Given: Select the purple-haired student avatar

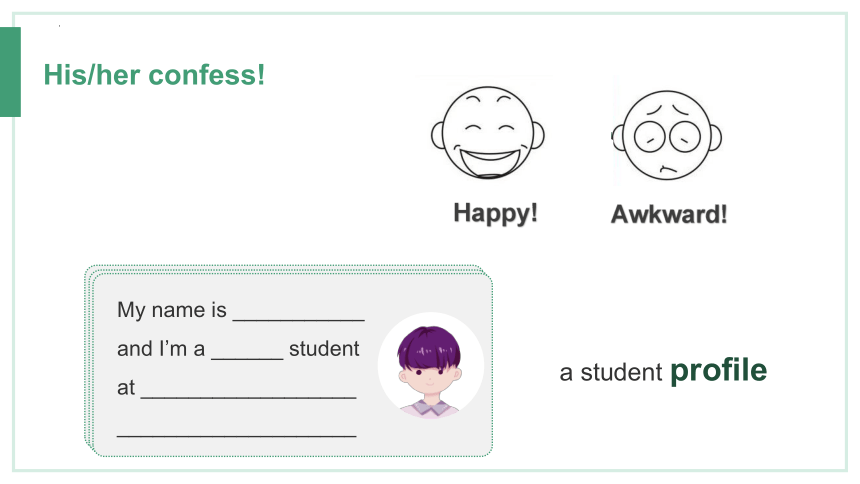Looking at the screenshot, I should tap(430, 371).
